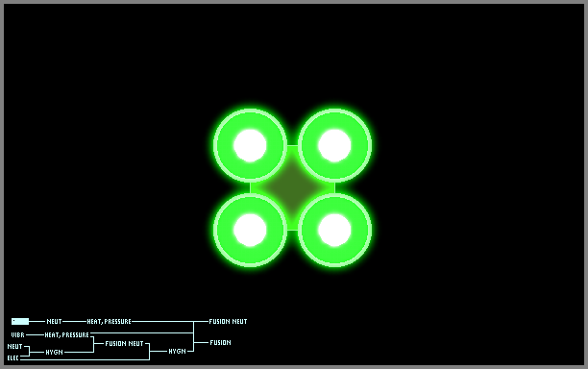The width and height of the screenshot is (588, 369).
Task: Click HEAT, PRESSURE next to VIBR
Action: pos(66,334)
